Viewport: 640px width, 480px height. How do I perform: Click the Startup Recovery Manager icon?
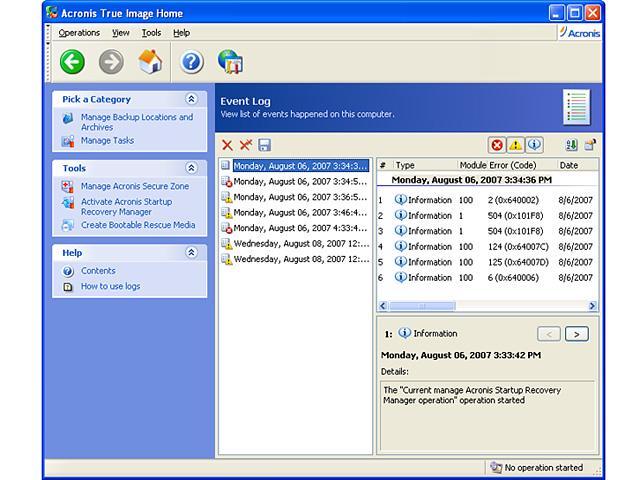[x=68, y=202]
